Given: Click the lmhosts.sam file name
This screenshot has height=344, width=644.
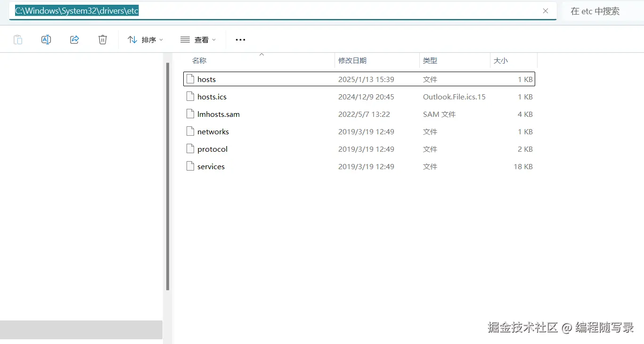Looking at the screenshot, I should click(x=219, y=114).
